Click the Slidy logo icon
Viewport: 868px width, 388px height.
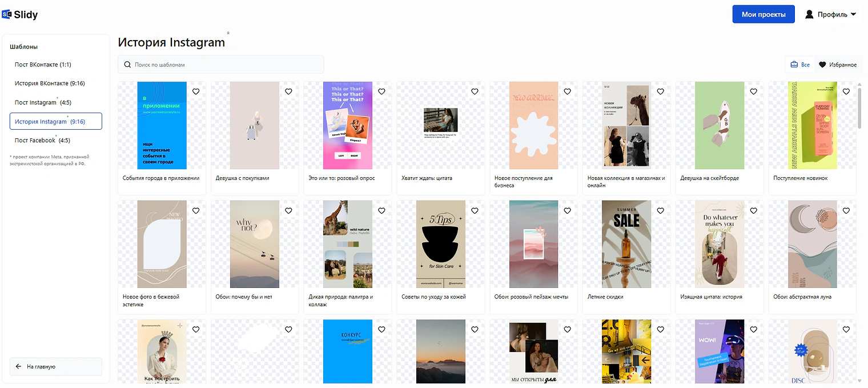coord(7,14)
